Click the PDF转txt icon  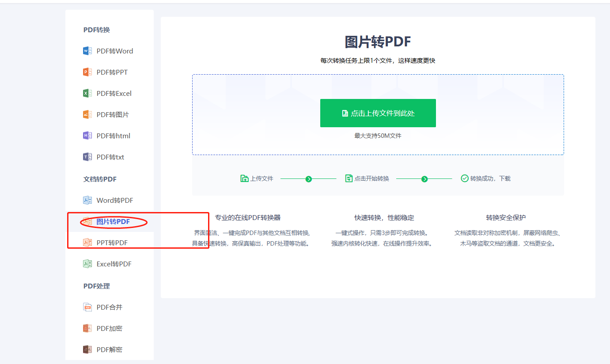click(87, 157)
